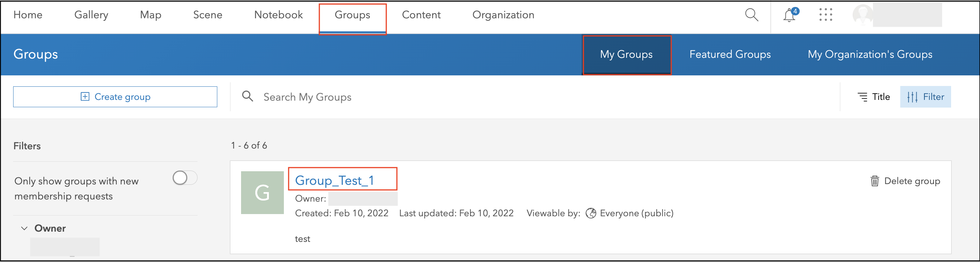Viewport: 980px width, 262px height.
Task: Click the Create group button
Action: click(115, 97)
